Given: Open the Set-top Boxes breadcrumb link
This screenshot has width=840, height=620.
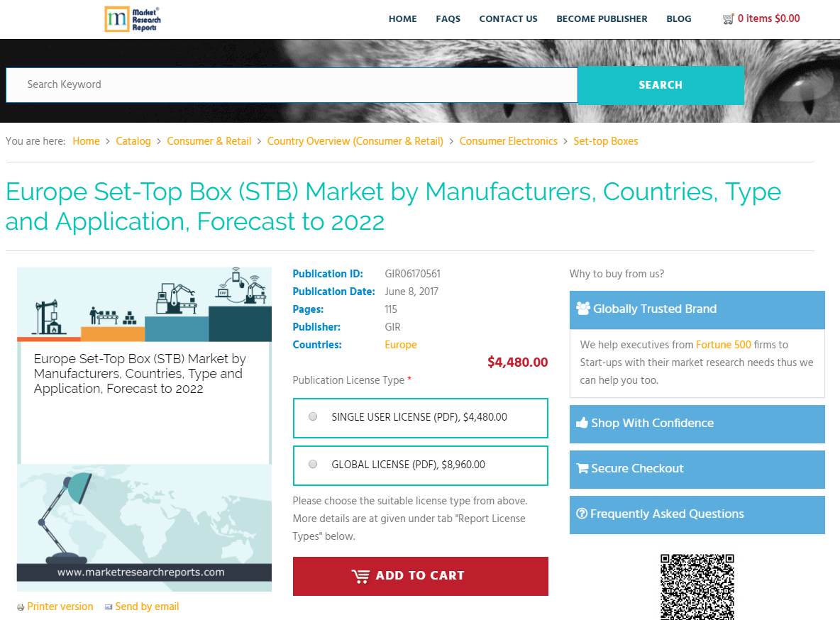Looking at the screenshot, I should point(606,141).
